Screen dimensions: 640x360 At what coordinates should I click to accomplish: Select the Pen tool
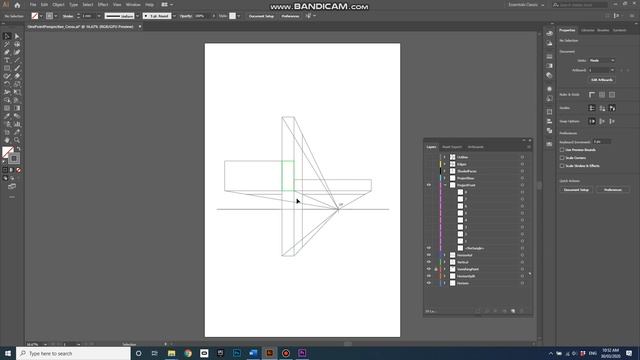(x=7, y=52)
